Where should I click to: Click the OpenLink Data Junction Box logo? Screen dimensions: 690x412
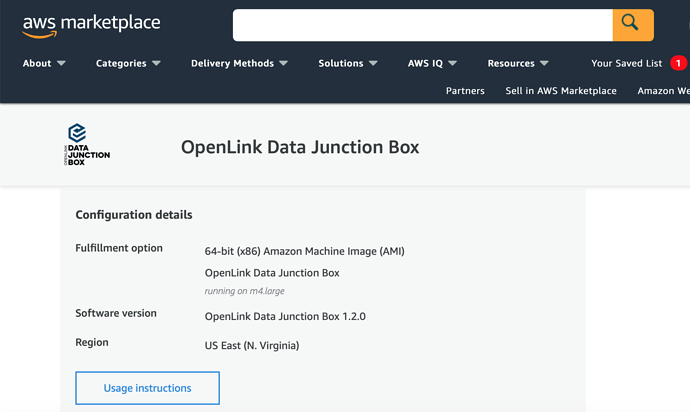(x=87, y=144)
